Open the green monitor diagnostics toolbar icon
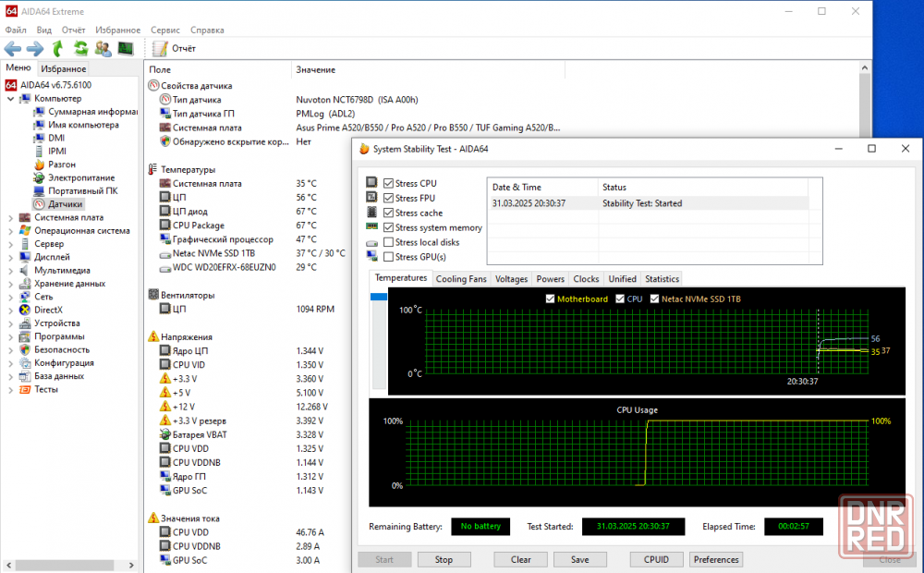The height and width of the screenshot is (573, 924). (x=126, y=48)
